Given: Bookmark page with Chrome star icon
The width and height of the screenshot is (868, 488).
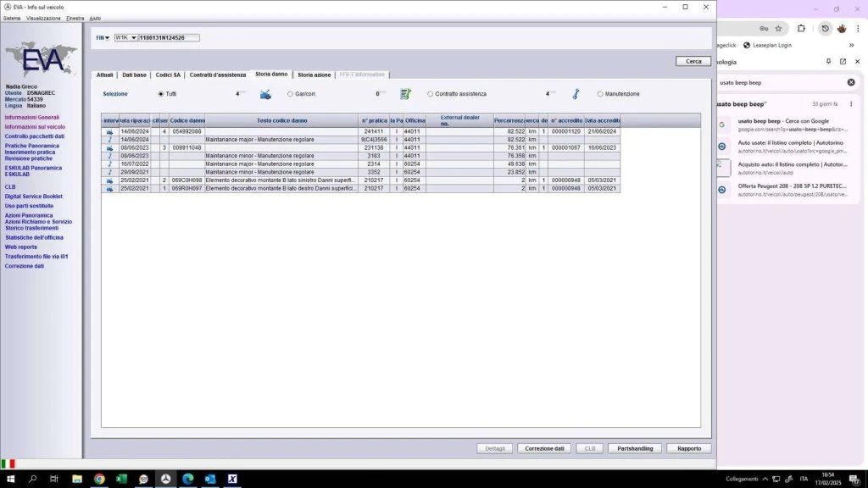Looking at the screenshot, I should coord(778,28).
